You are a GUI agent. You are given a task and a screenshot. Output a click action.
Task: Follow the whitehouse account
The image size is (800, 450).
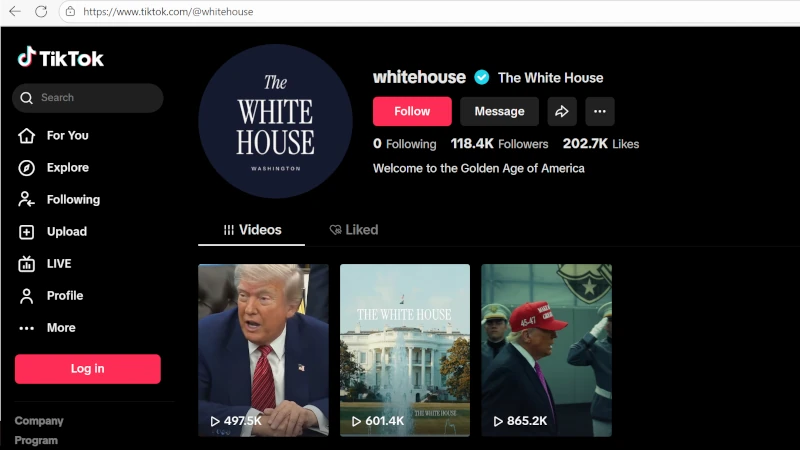coord(412,111)
